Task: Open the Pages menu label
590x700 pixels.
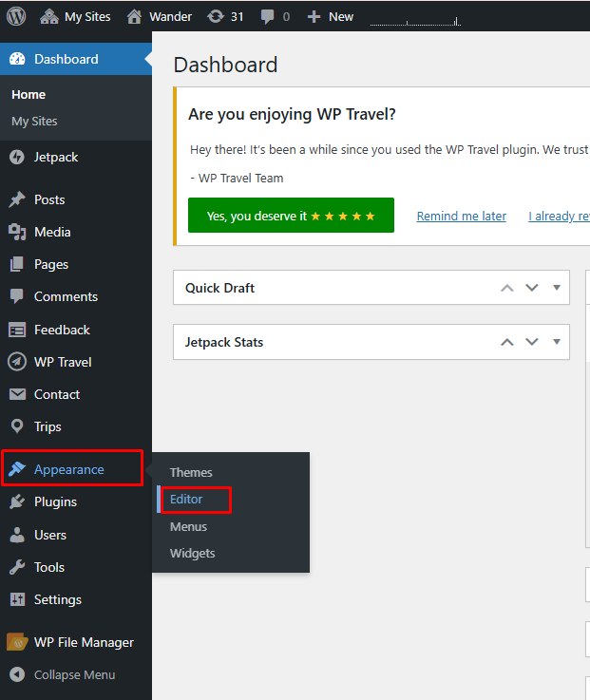Action: (x=51, y=265)
